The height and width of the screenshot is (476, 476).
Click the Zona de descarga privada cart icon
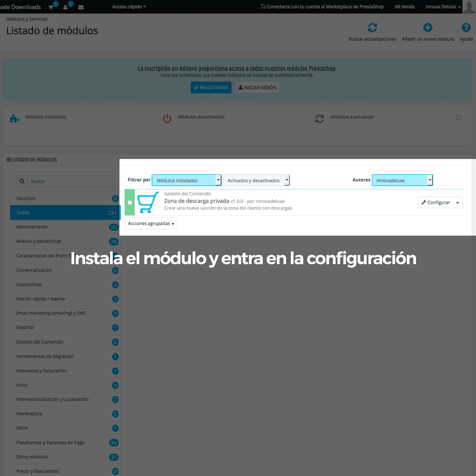tap(148, 202)
